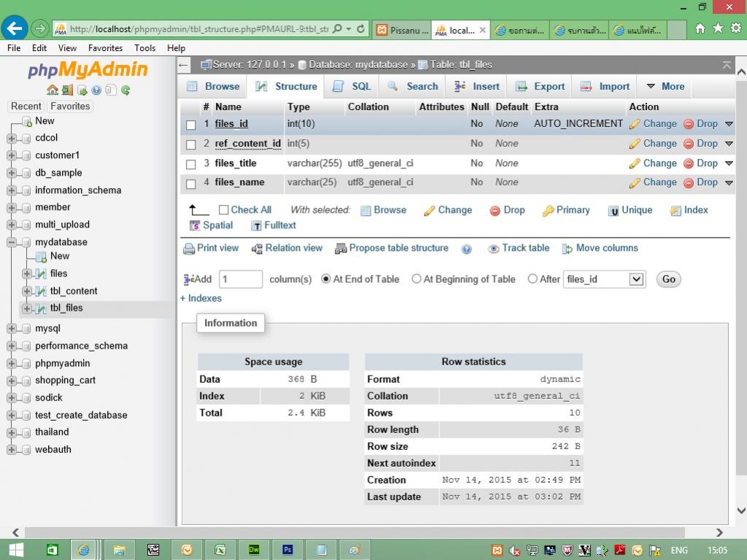Select the At Beginning of Table radio
This screenshot has height=560, width=747.
tap(417, 279)
